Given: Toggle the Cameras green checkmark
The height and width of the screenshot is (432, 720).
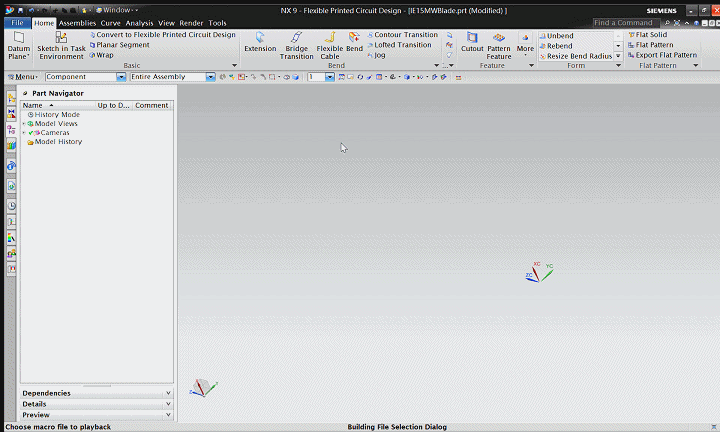Looking at the screenshot, I should tap(31, 133).
